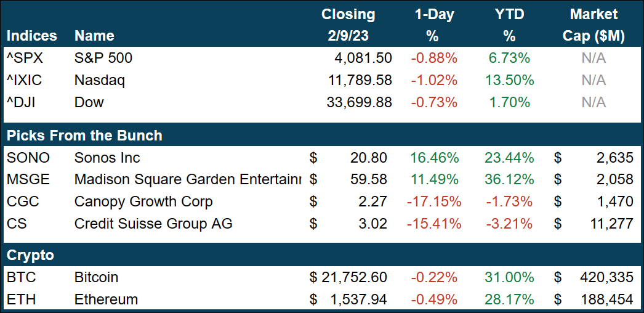Screen dimensions: 644x313
Task: Click the Ethereum name cell
Action: [106, 300]
